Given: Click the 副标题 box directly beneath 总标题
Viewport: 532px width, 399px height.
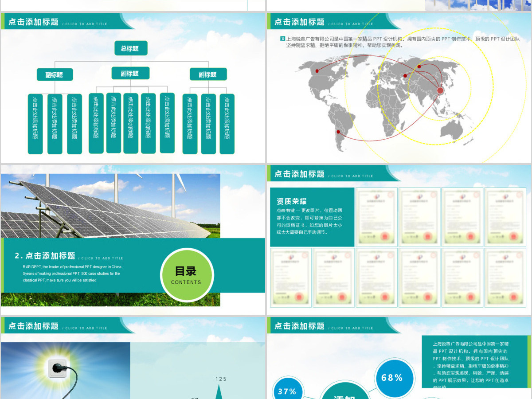Looking at the screenshot, I should pos(130,73).
